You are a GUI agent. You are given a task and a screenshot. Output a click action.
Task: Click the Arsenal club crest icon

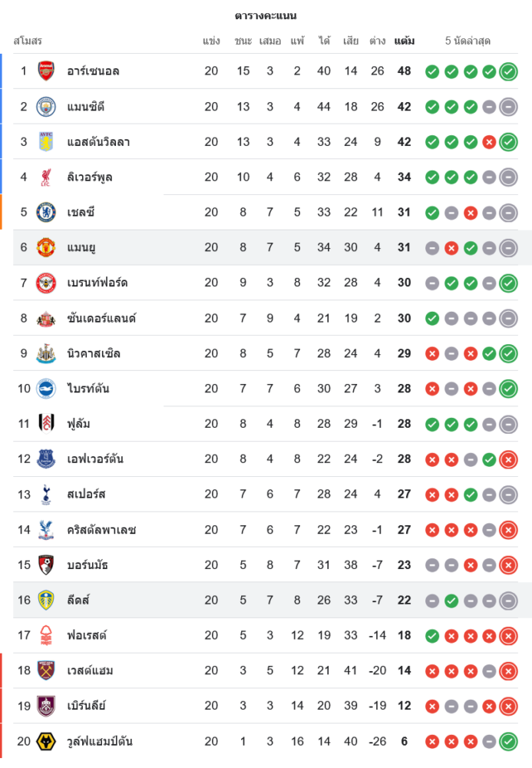[x=46, y=71]
